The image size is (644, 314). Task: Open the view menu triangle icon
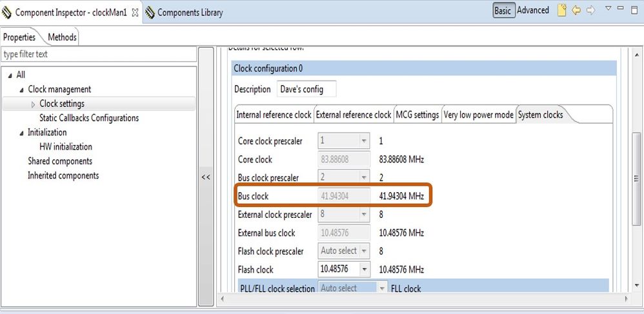point(608,9)
